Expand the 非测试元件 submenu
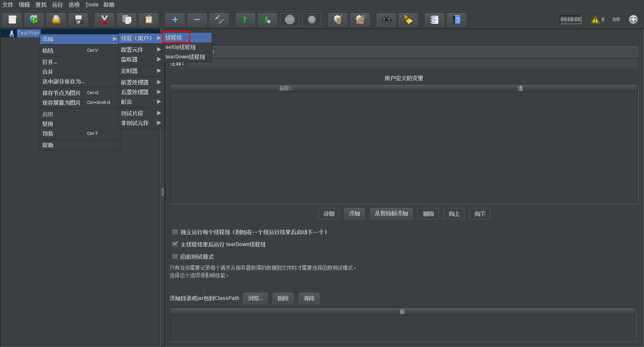 point(141,123)
